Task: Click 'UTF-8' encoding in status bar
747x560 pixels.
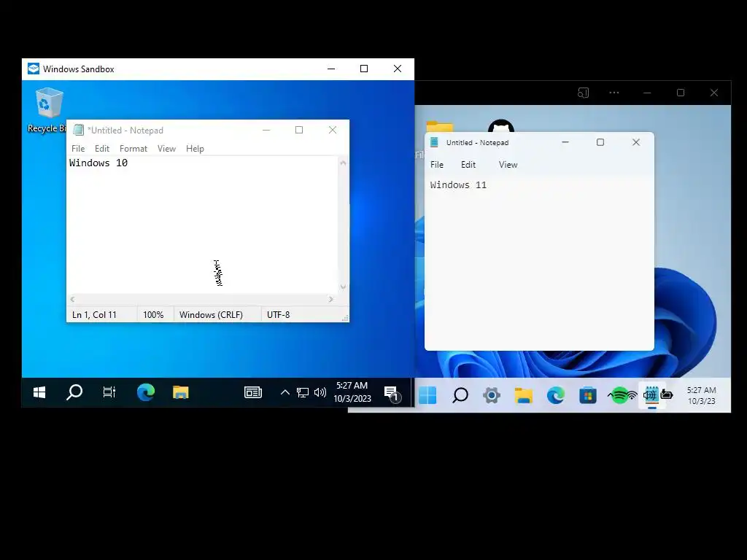Action: 278,315
